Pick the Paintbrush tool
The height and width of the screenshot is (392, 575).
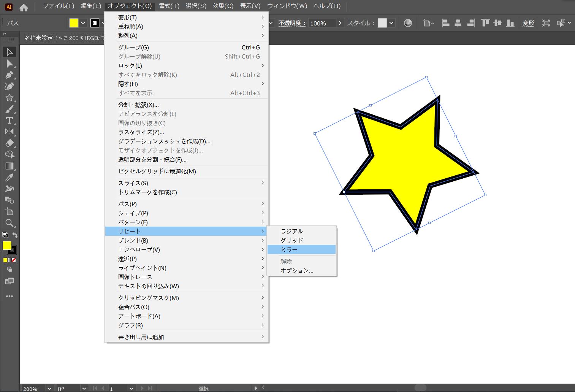point(10,109)
